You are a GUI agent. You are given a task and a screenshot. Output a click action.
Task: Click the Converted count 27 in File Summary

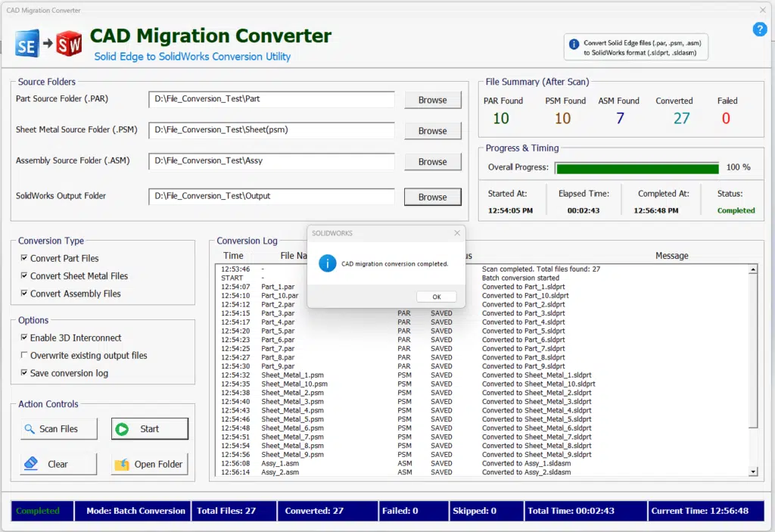681,119
